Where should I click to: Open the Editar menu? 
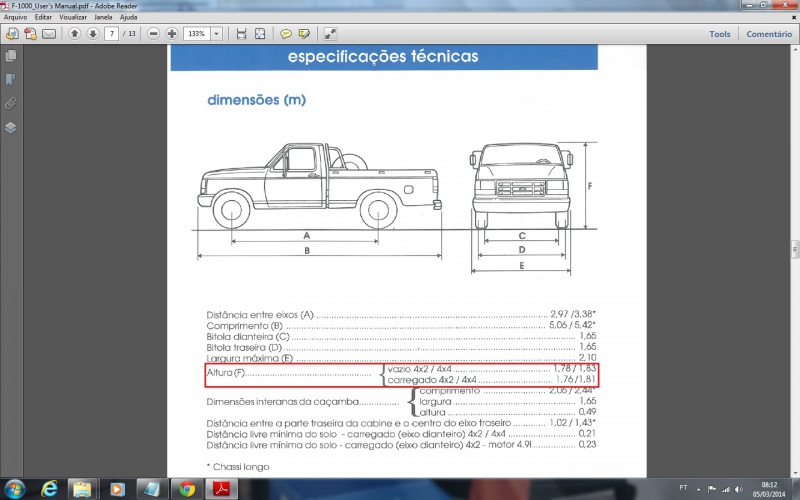(43, 17)
